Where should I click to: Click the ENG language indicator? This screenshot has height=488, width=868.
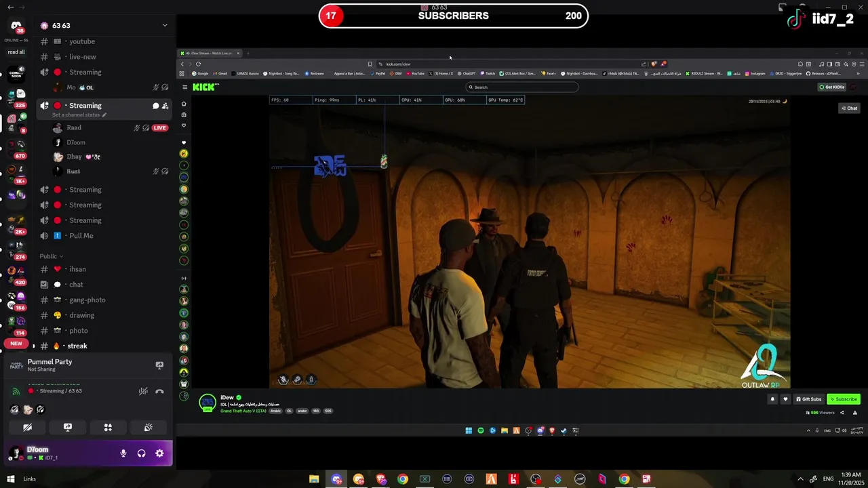pos(828,479)
